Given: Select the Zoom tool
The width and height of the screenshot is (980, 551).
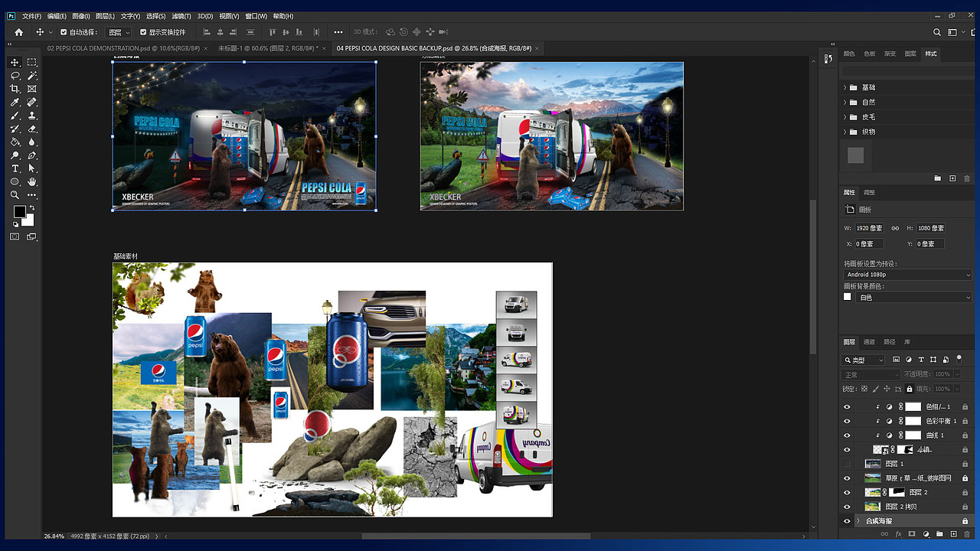Looking at the screenshot, I should [x=15, y=195].
